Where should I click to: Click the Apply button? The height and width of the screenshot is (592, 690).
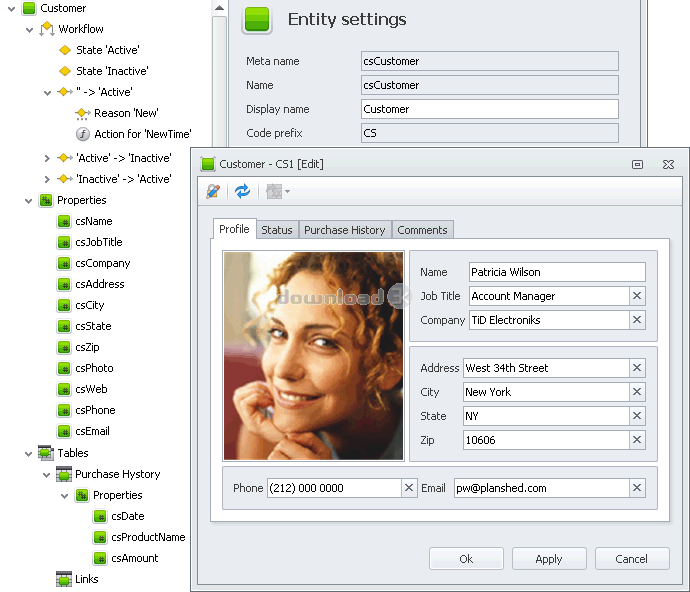click(549, 559)
